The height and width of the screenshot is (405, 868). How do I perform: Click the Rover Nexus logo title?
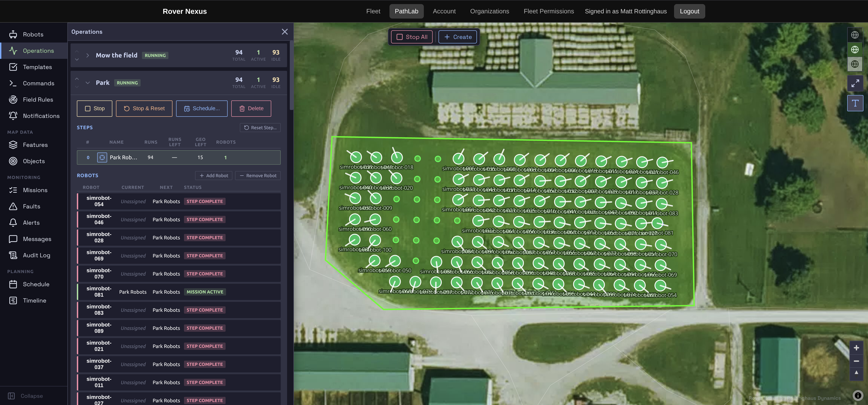pyautogui.click(x=185, y=11)
